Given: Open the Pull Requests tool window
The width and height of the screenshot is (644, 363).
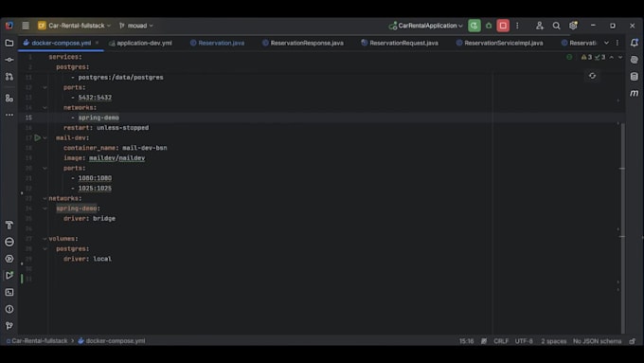Looking at the screenshot, I should pos(9,77).
